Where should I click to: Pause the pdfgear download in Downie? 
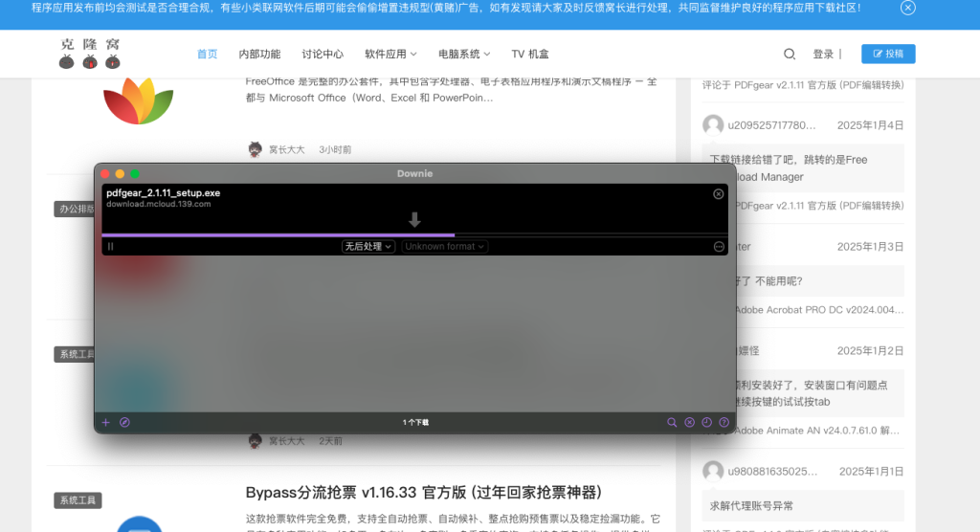[111, 246]
